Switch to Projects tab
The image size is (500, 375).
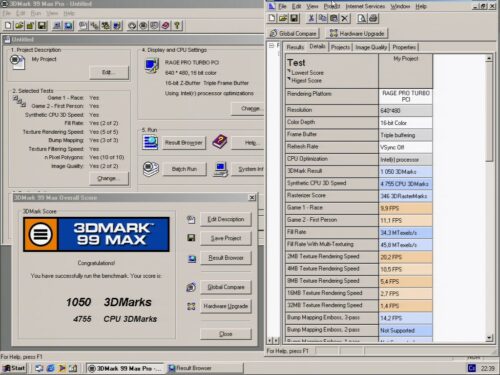click(x=340, y=47)
